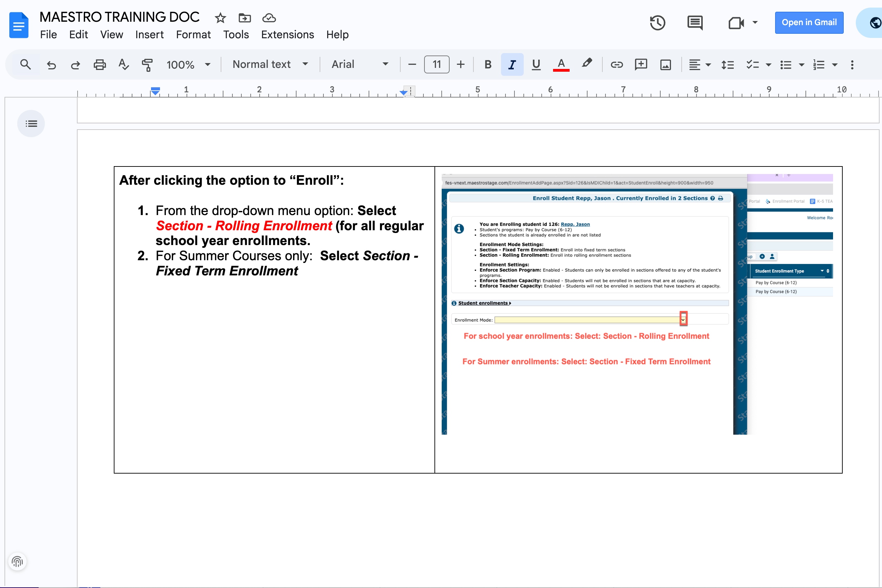Click the heading 'After clicking the option to “Enroll”:'
Screen dimensions: 882x588
231,180
